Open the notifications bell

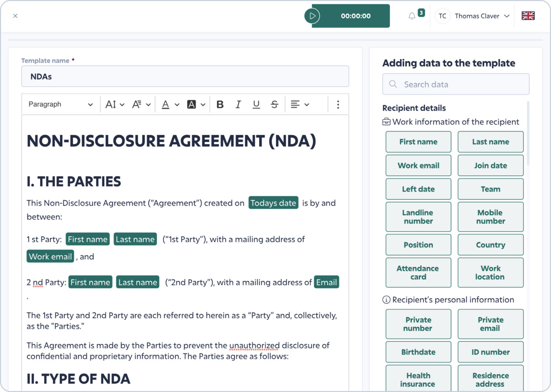pyautogui.click(x=412, y=16)
